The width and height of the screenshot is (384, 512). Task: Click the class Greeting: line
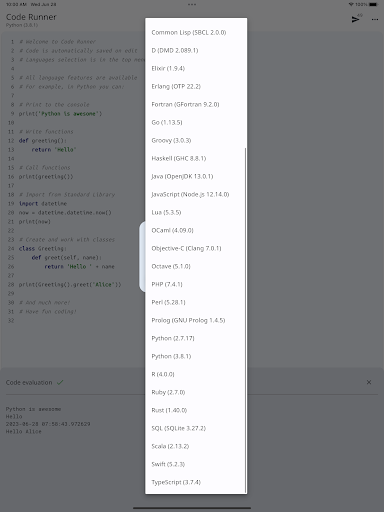coord(43,249)
